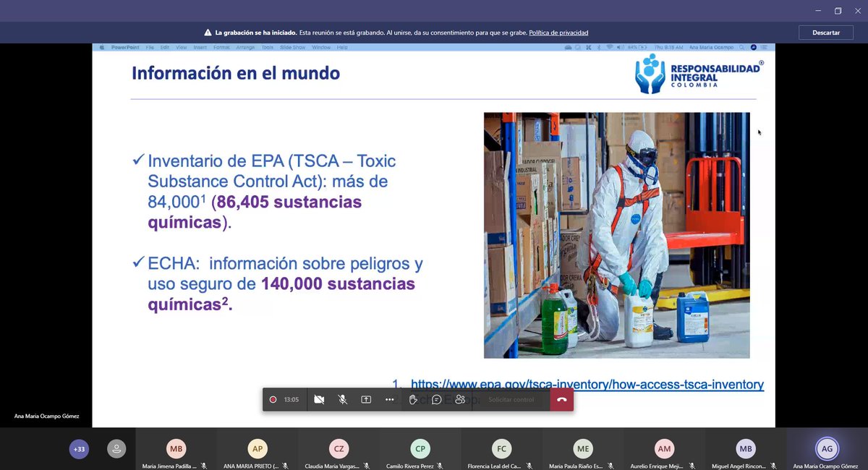Click the 13:05 call duration timer
The height and width of the screenshot is (470, 868).
[292, 399]
